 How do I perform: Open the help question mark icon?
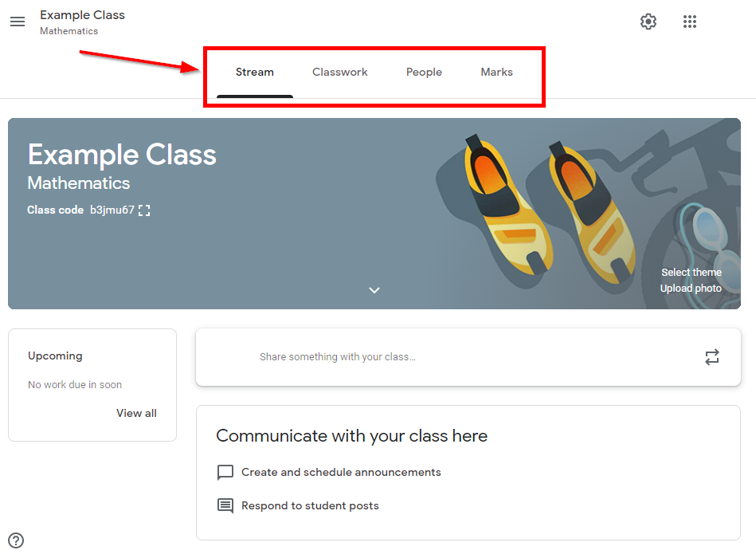pyautogui.click(x=16, y=540)
